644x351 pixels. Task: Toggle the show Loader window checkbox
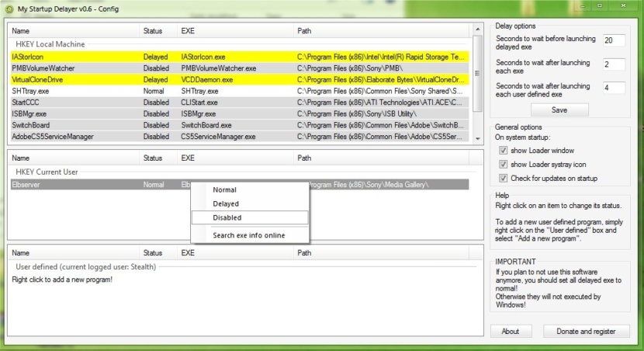pos(503,151)
